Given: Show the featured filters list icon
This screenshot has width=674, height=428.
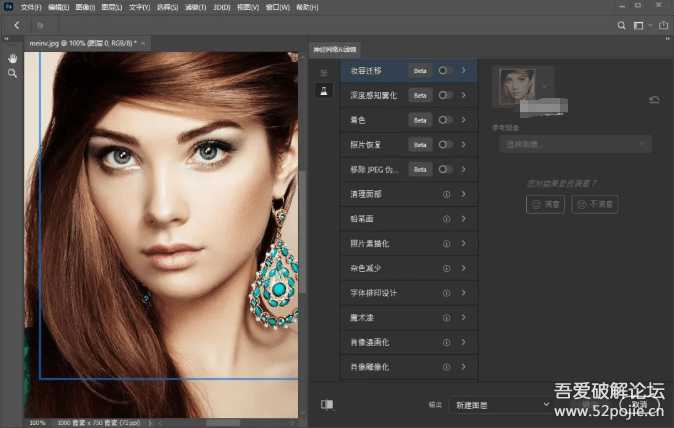Looking at the screenshot, I should click(x=324, y=72).
